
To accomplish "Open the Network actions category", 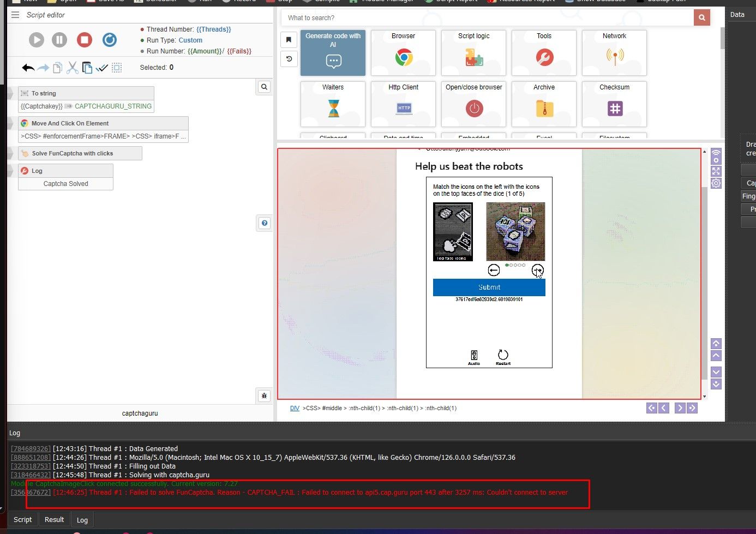I will pos(614,52).
